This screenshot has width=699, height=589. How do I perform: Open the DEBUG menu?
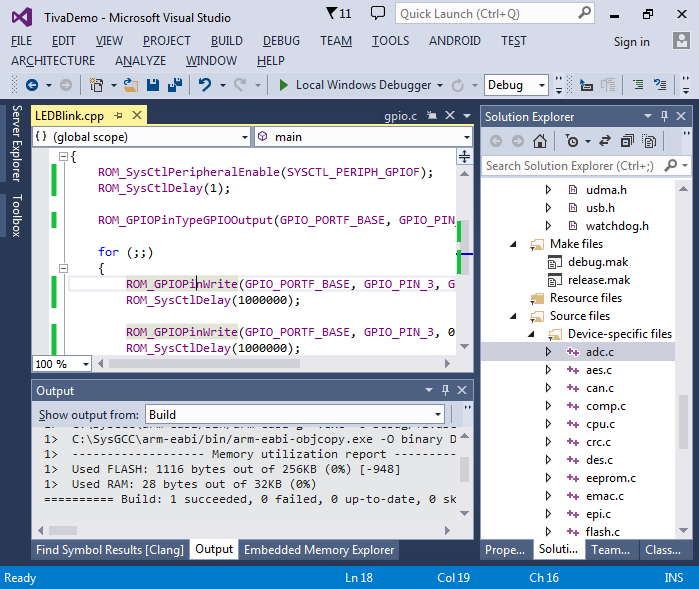pos(281,41)
